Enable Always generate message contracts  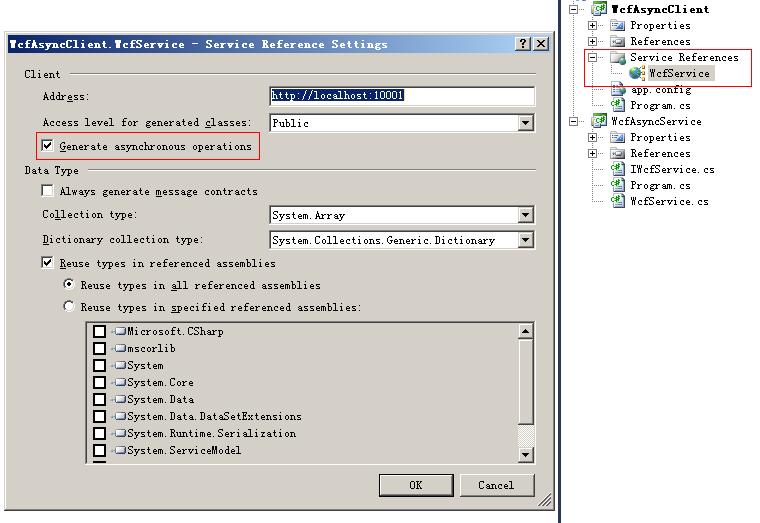(x=47, y=190)
